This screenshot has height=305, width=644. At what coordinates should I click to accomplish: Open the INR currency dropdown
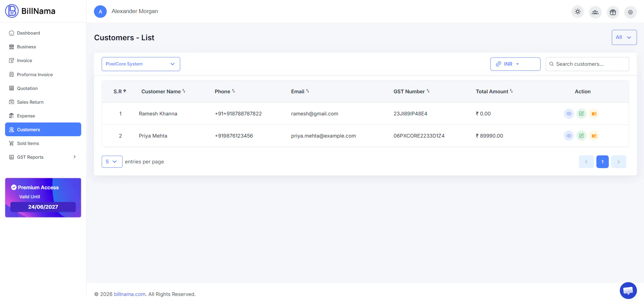[x=515, y=64]
